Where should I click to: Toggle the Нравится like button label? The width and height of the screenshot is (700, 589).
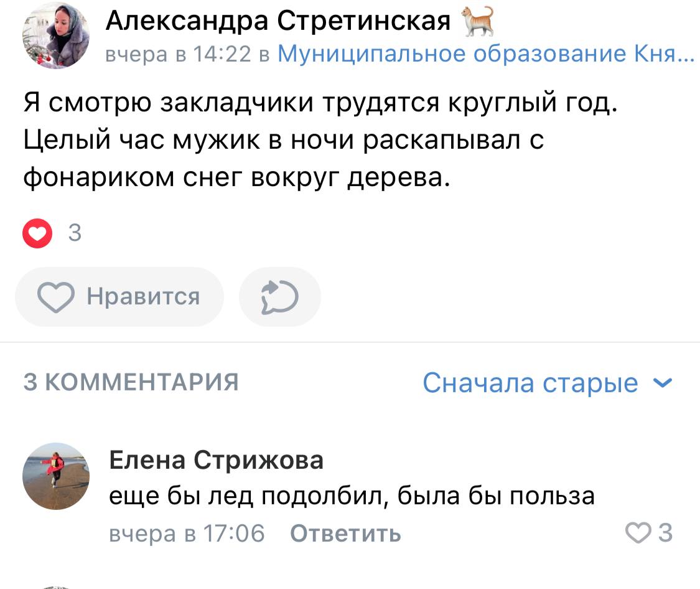(x=143, y=297)
